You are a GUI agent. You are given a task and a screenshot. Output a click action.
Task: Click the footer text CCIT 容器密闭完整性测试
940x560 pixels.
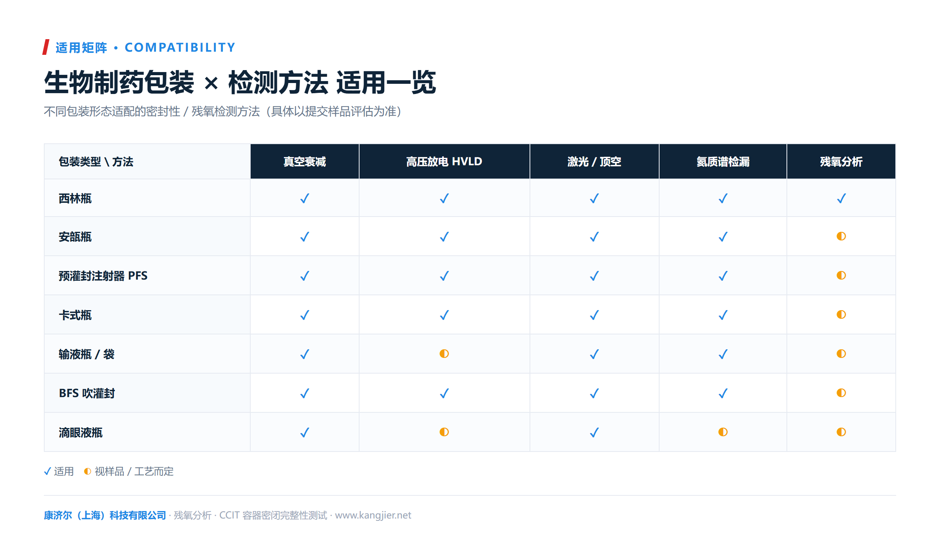point(273,515)
